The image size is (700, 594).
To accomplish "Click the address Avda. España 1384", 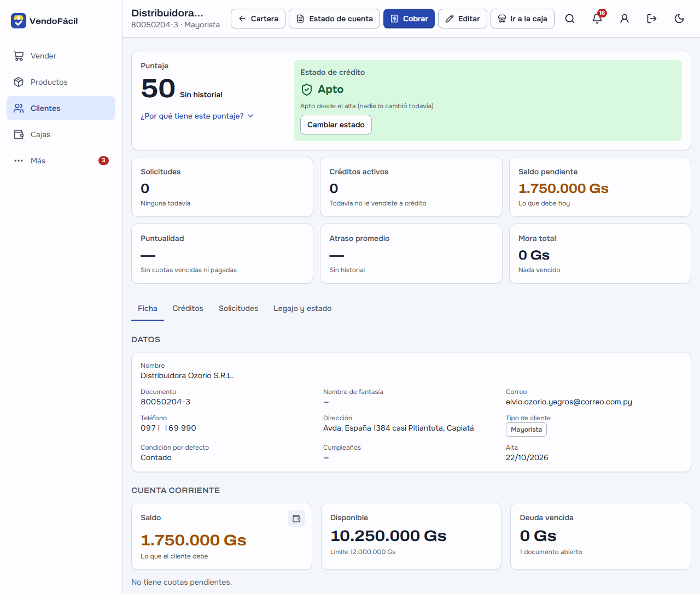I will [x=399, y=428].
